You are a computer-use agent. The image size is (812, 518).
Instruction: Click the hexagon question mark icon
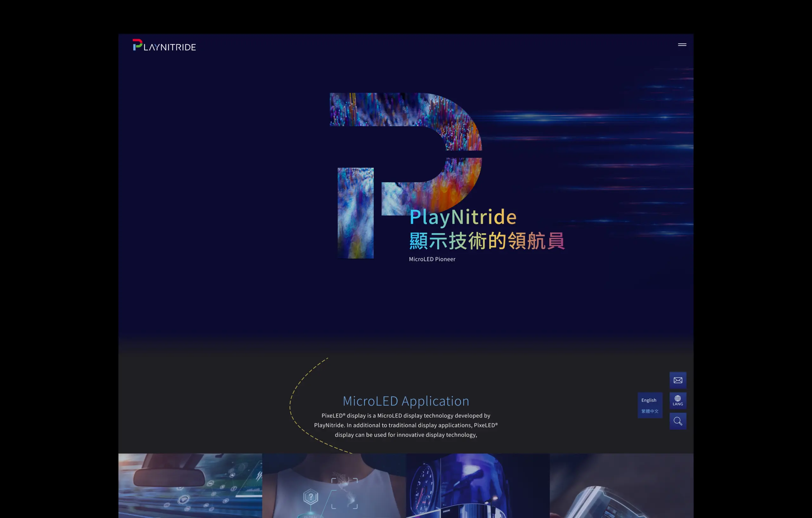click(311, 497)
